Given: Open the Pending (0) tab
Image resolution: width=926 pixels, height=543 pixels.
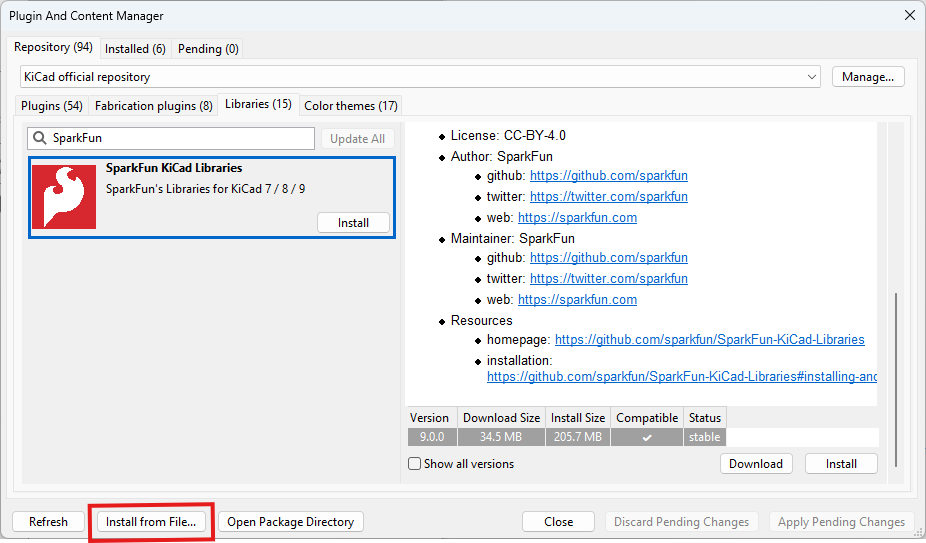Looking at the screenshot, I should click(x=208, y=49).
